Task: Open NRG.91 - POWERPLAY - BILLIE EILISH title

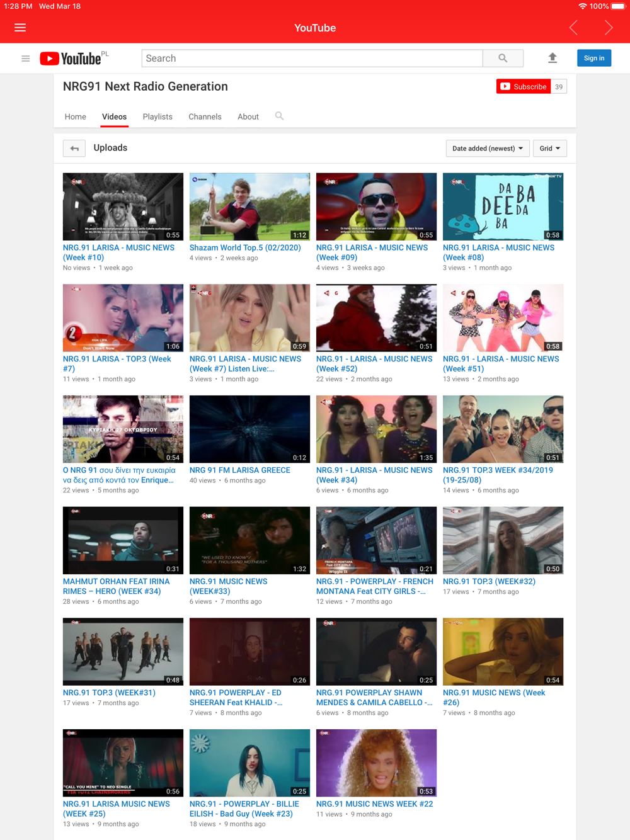Action: pos(244,809)
